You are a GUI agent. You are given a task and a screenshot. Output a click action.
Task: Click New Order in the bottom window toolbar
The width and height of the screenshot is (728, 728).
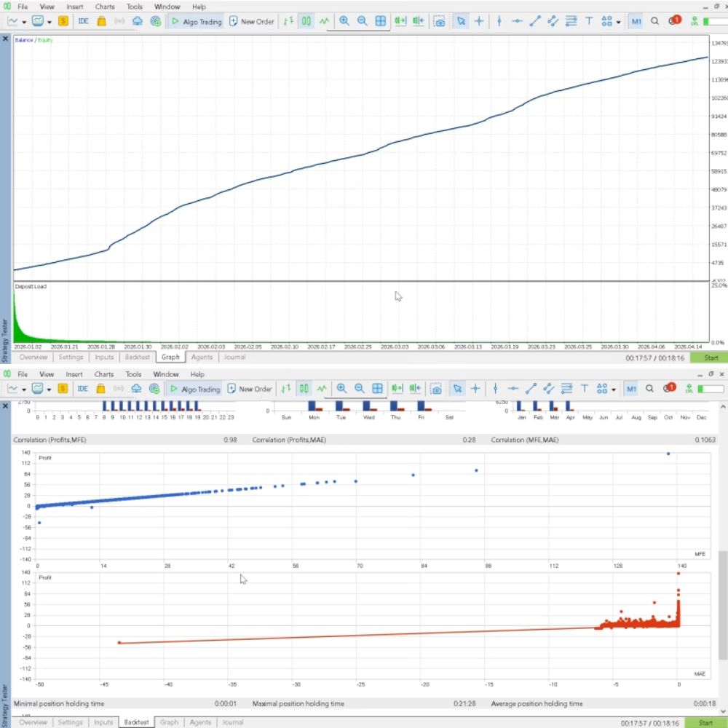(250, 389)
